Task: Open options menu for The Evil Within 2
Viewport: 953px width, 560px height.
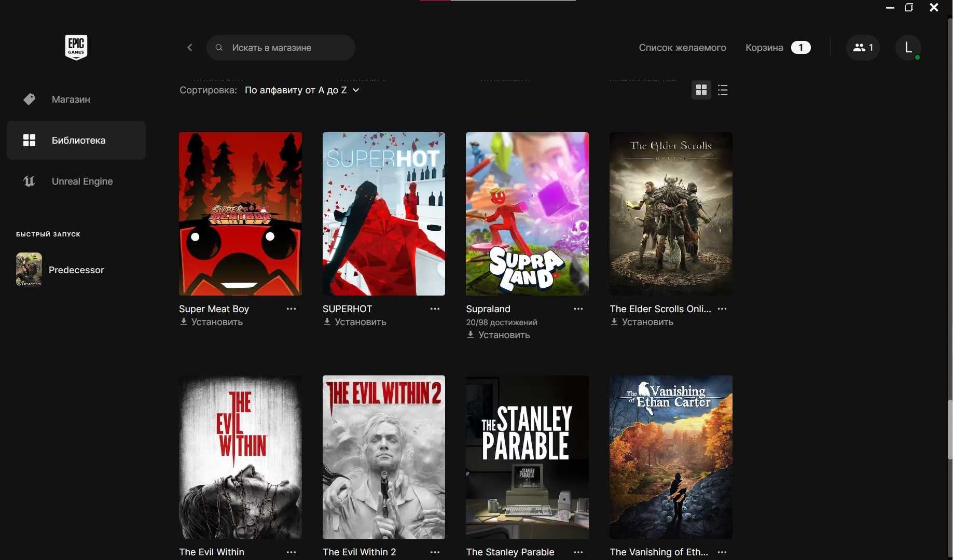Action: pyautogui.click(x=435, y=552)
